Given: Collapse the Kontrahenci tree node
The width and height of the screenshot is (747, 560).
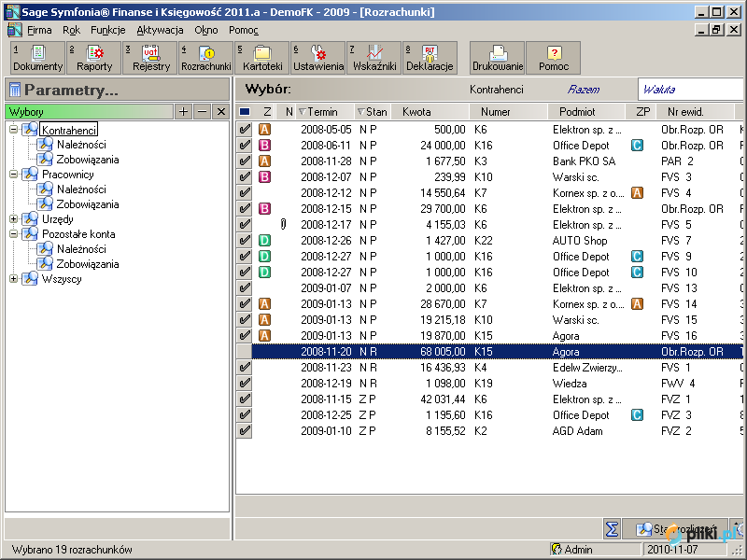Looking at the screenshot, I should coord(13,129).
